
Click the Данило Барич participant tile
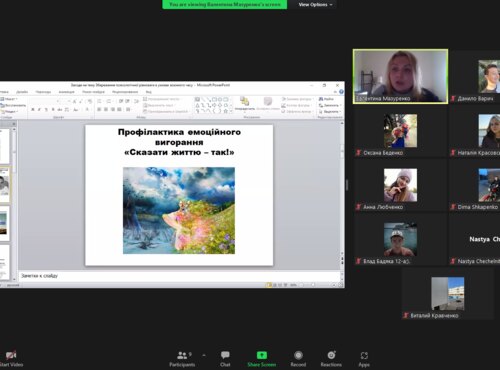[x=475, y=76]
